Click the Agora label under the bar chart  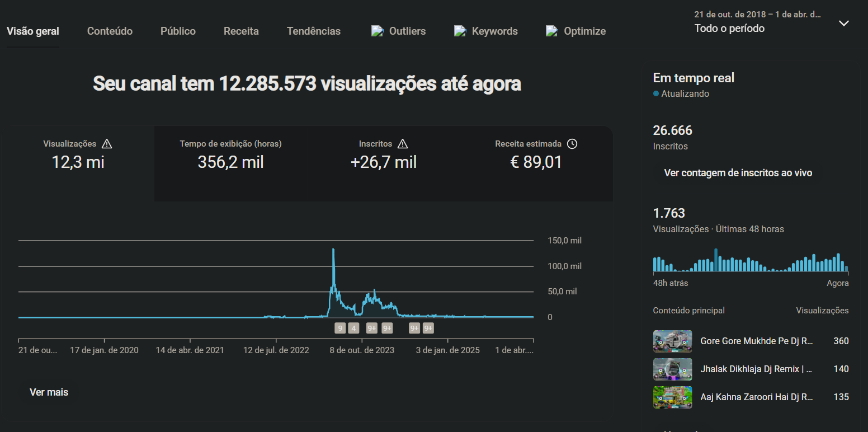[838, 283]
